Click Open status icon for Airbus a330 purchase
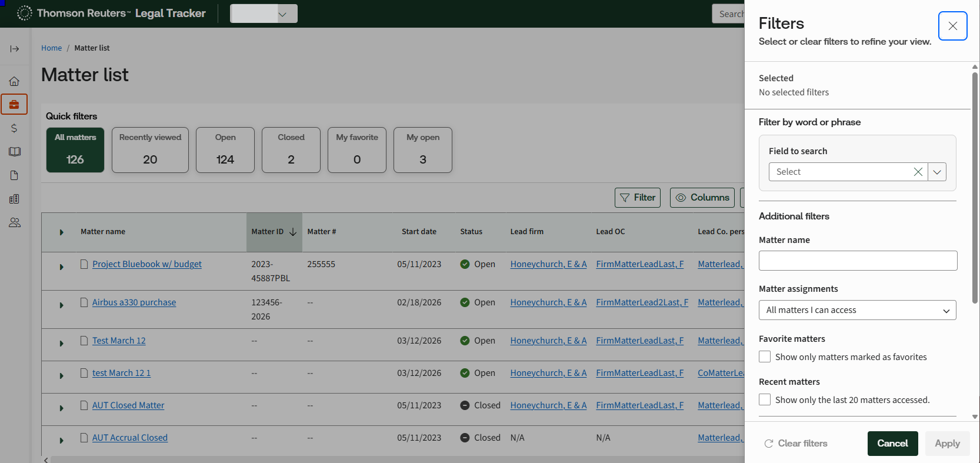 coord(465,302)
